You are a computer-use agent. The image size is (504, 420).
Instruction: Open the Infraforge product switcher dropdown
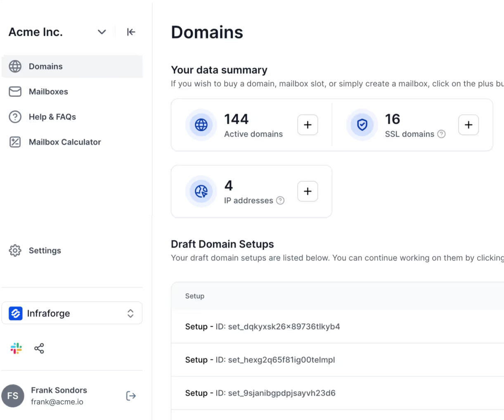[72, 313]
